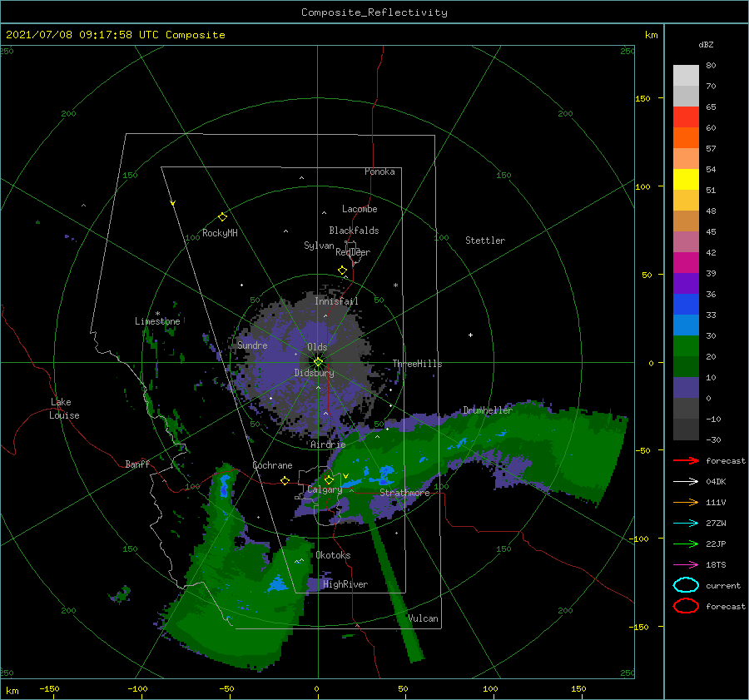Pick the bright yellow 54–51 dBZ swatch
Screen dimensions: 749x700
click(686, 179)
